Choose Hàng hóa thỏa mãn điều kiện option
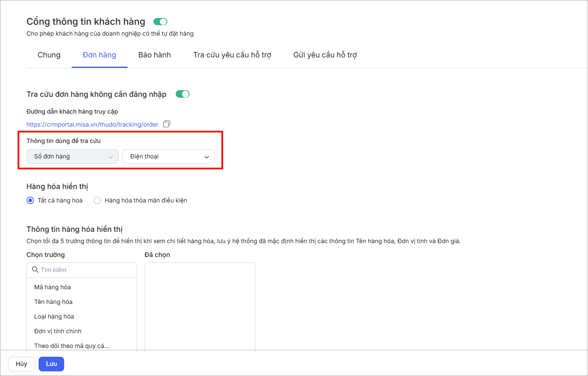588x376 pixels. pos(97,200)
